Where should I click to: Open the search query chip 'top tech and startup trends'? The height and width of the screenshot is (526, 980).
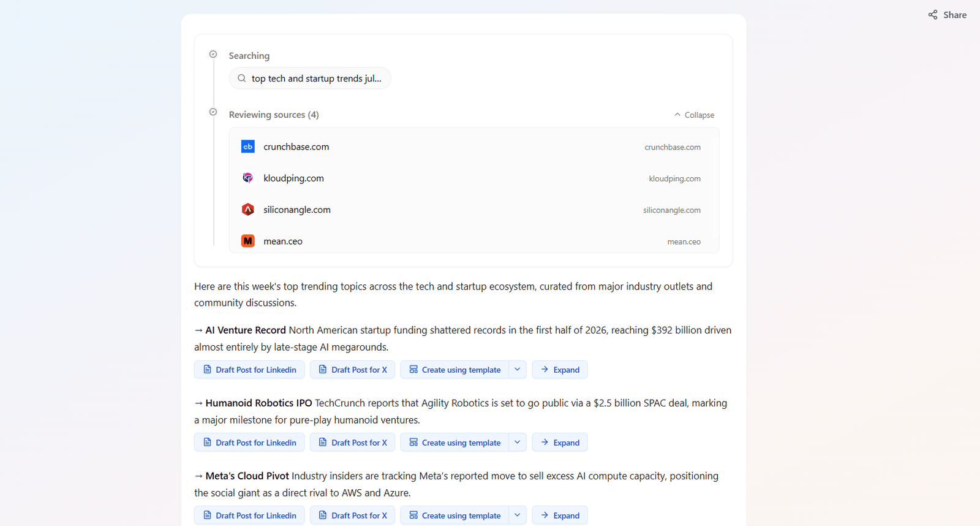310,78
